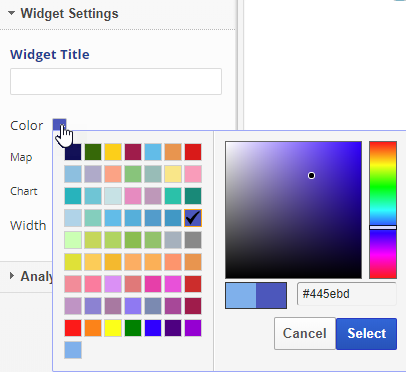The image size is (406, 372).
Task: Click the saturation gradient picker dot
Action: pyautogui.click(x=311, y=175)
